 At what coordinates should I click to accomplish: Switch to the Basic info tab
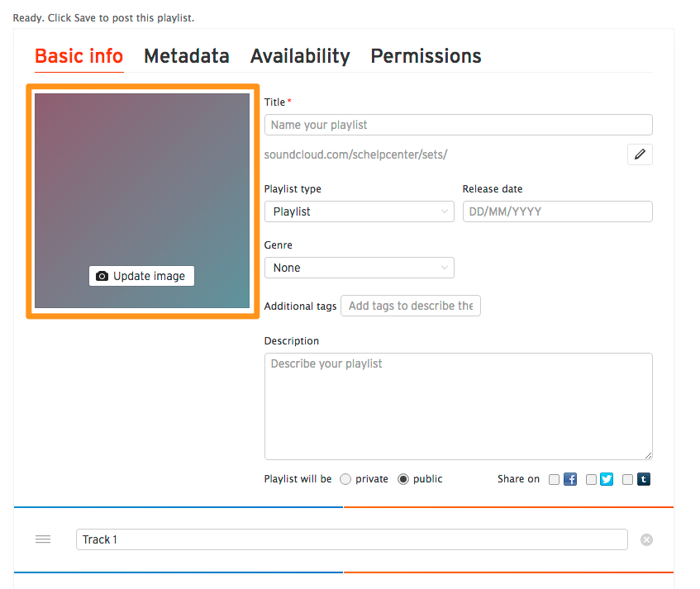tap(79, 56)
